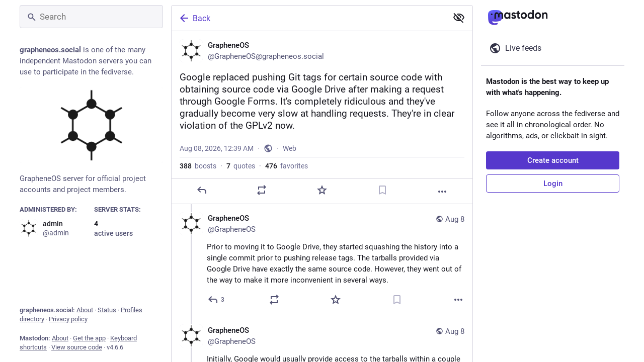The height and width of the screenshot is (362, 644).
Task: View the 476 favorites list
Action: click(x=286, y=166)
